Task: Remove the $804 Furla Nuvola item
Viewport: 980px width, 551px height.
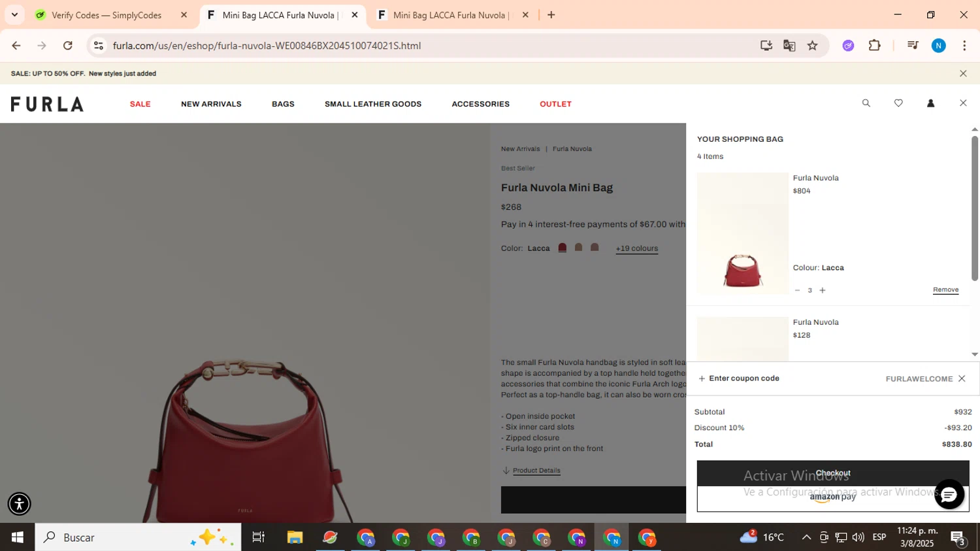Action: [x=945, y=290]
